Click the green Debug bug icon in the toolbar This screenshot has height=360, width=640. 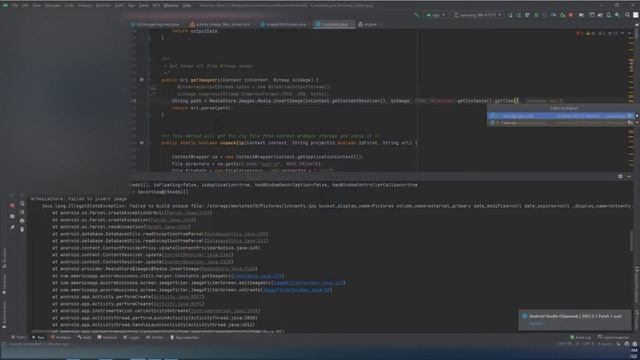[536, 15]
